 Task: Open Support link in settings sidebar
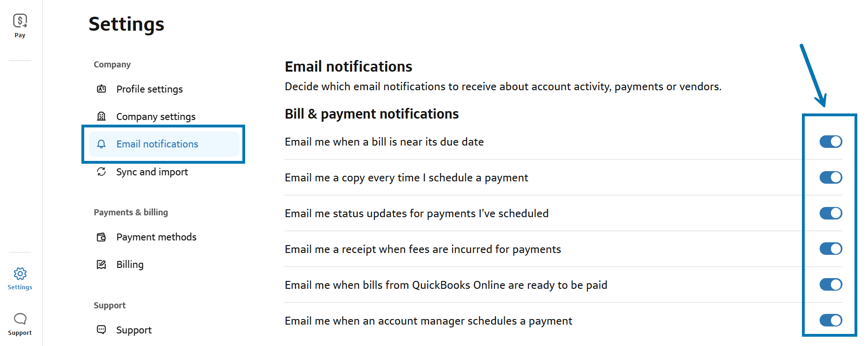(x=134, y=330)
